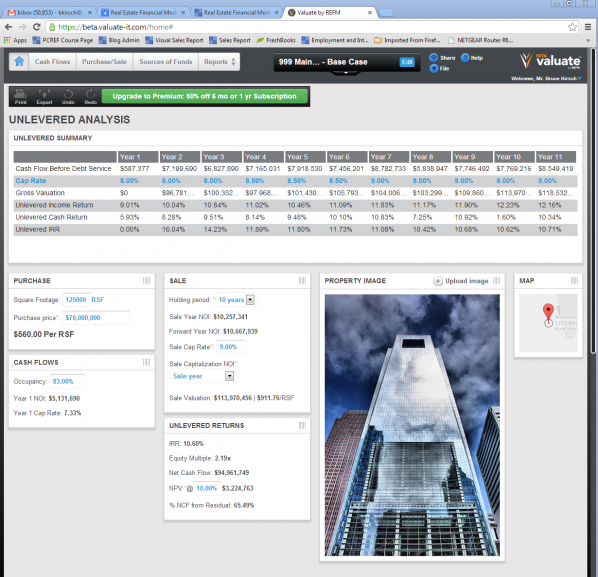Expand the Reports menu stepper
598x577 pixels.
point(233,62)
